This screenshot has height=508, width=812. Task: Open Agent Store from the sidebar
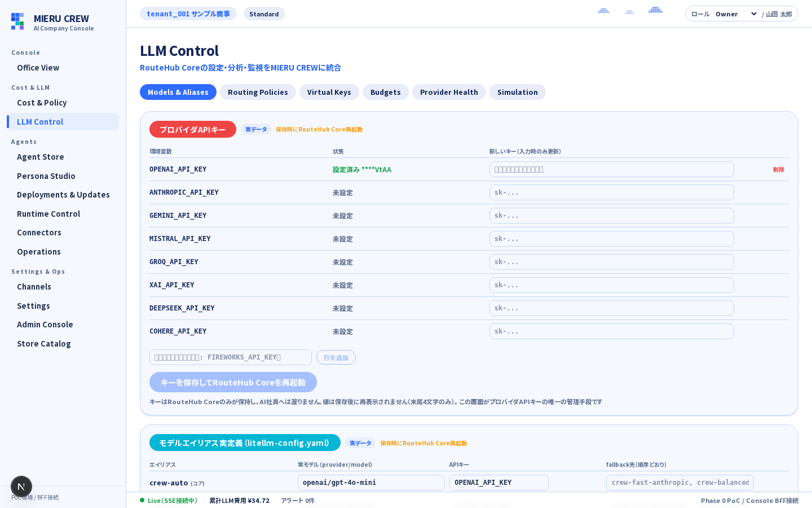coord(63,157)
